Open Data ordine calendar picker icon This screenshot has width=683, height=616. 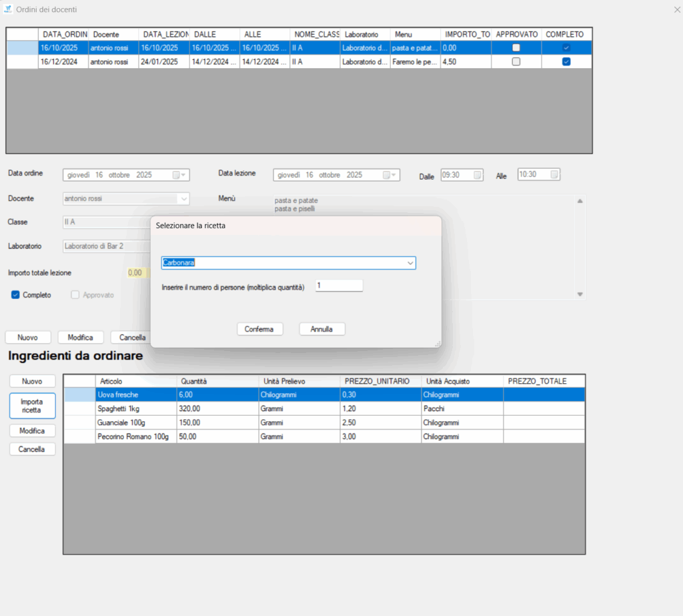(x=177, y=175)
